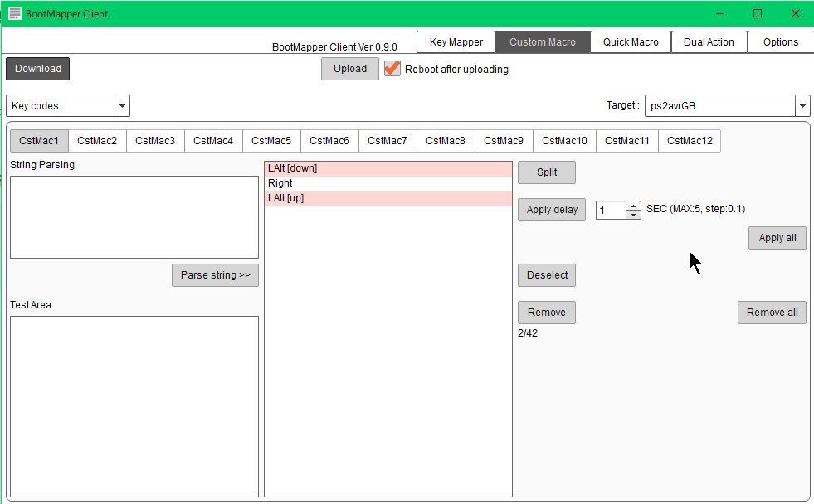Expand the Target dropdown arrow
This screenshot has width=814, height=504.
pos(802,106)
